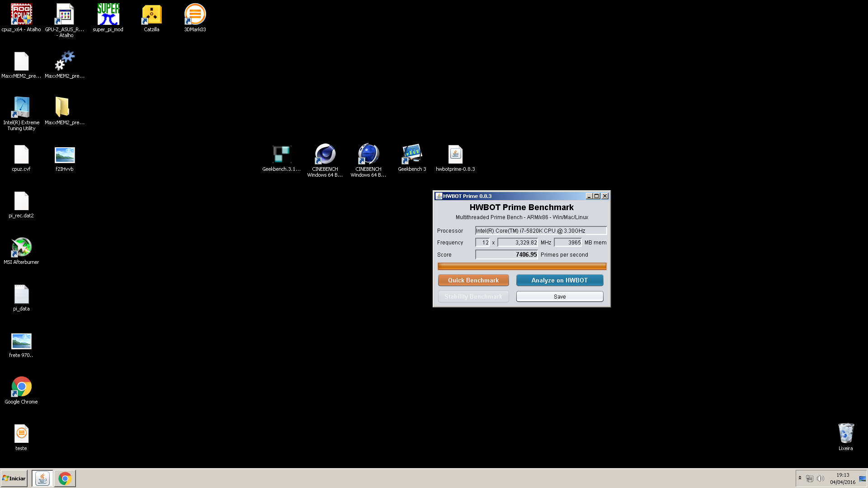Viewport: 868px width, 488px height.
Task: Launch second CINEBENCH blue sphere shortcut
Action: 368,155
